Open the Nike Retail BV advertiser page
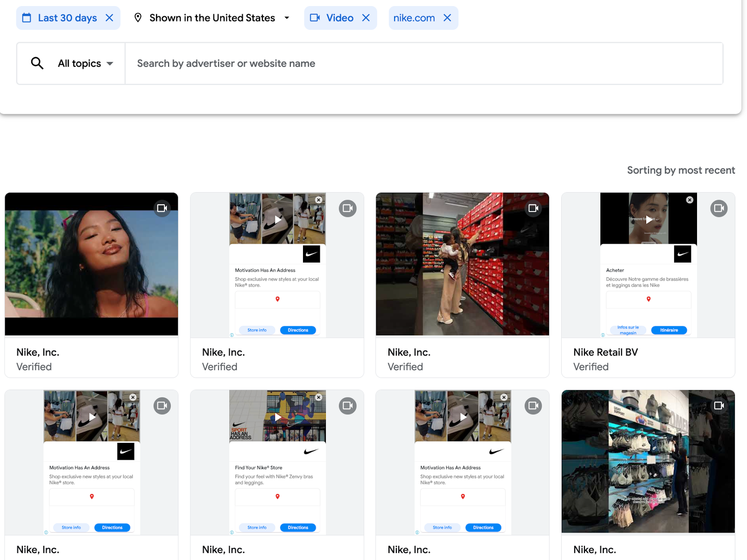This screenshot has width=747, height=560. 605,352
